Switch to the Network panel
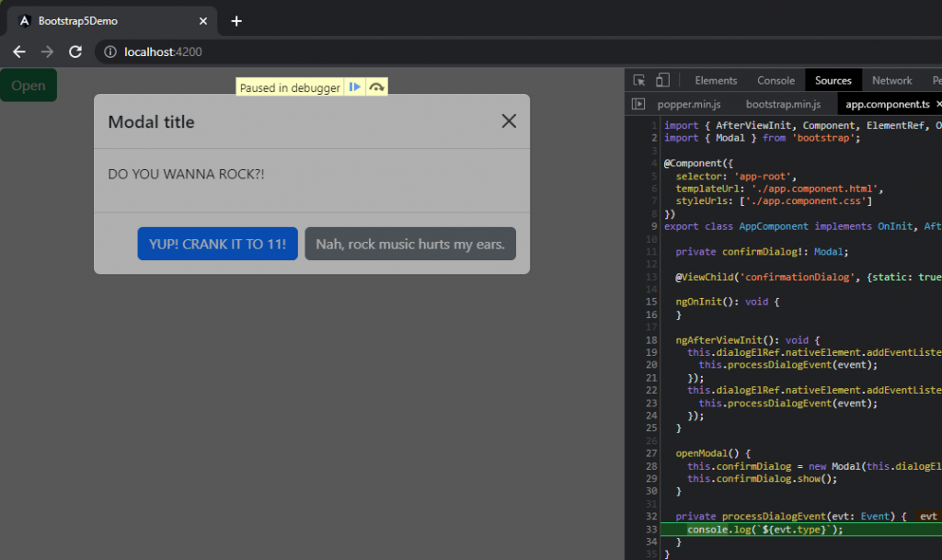Screen dimensions: 942x560 pyautogui.click(x=891, y=81)
